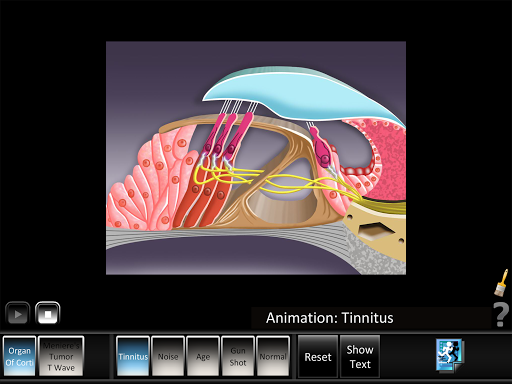Click the play animation button
This screenshot has height=384, width=512.
[18, 313]
